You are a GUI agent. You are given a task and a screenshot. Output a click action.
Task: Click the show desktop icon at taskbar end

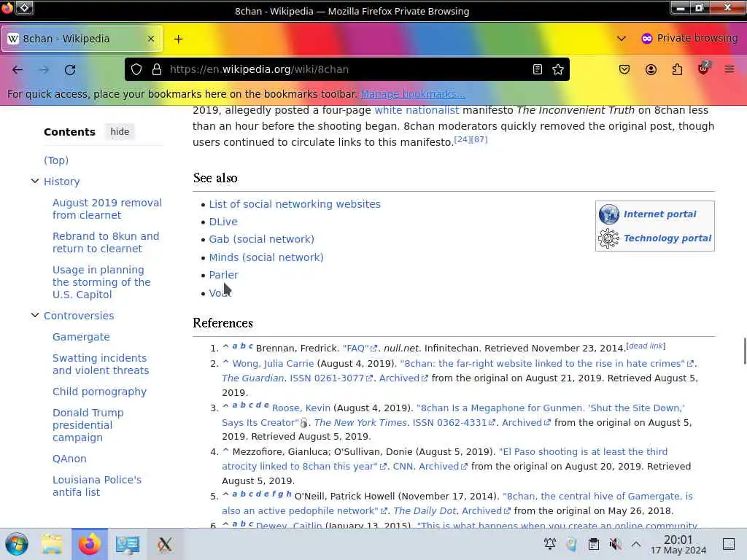pyautogui.click(x=729, y=543)
